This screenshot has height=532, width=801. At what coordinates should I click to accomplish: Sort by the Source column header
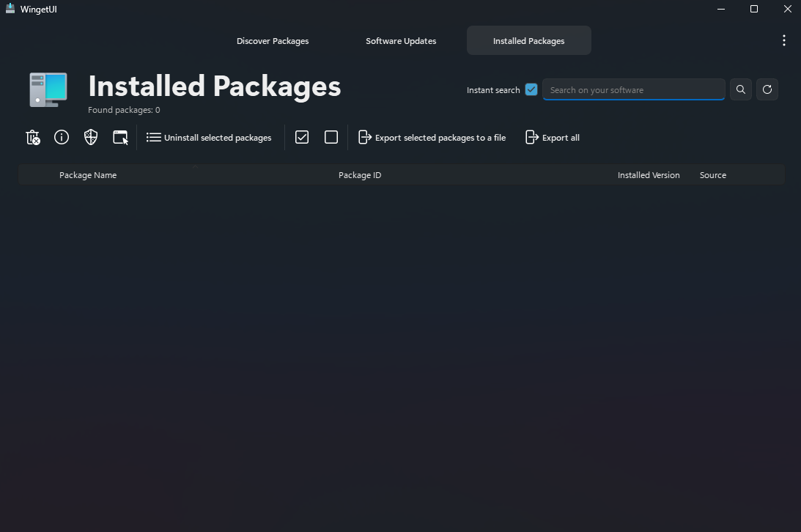712,174
